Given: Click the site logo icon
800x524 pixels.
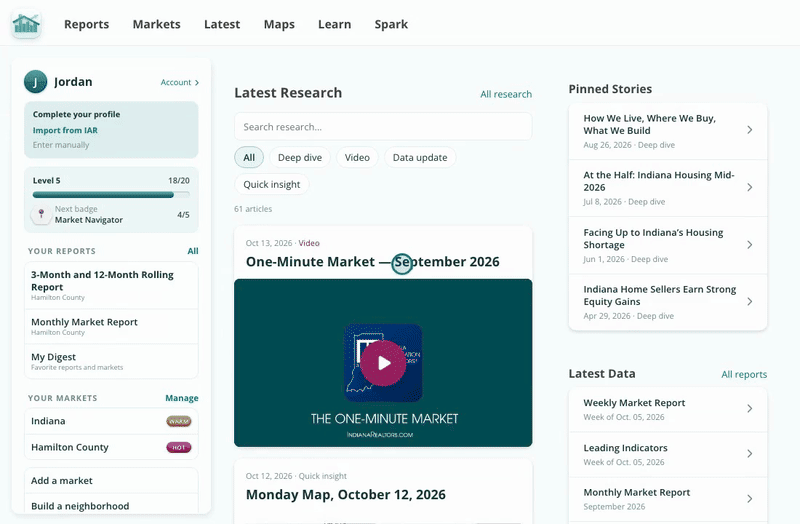Looking at the screenshot, I should coord(26,24).
